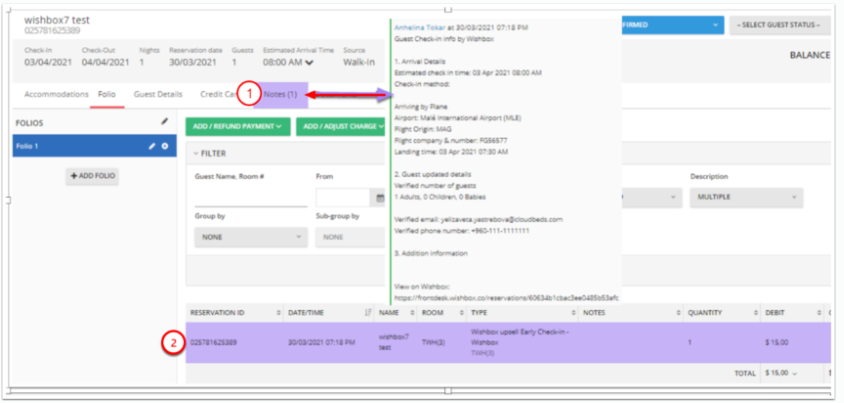Screen dimensions: 844x403
Task: Open the Notes (1) tab
Action: pos(279,94)
